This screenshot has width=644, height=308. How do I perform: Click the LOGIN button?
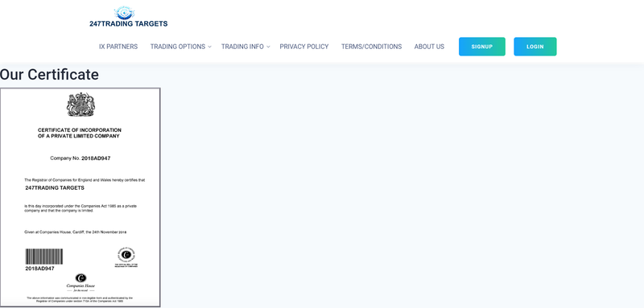click(x=535, y=47)
